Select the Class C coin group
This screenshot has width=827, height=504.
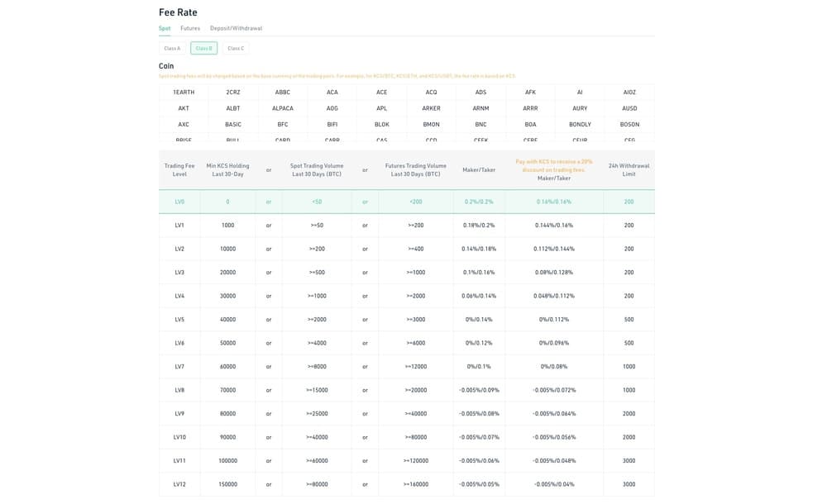coord(236,49)
